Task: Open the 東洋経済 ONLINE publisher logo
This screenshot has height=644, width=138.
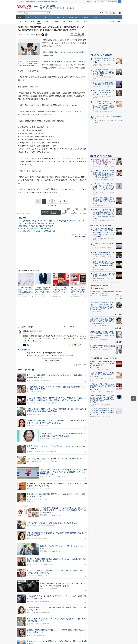Action: click(77, 35)
